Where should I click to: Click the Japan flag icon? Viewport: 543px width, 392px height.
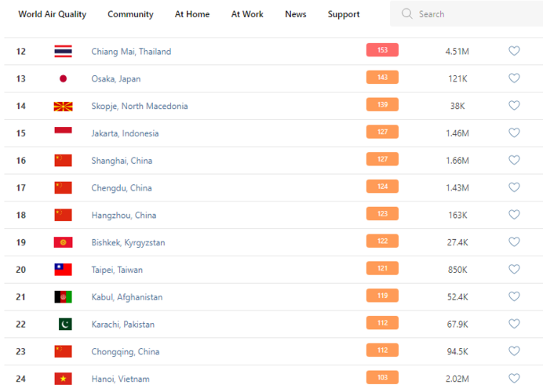[x=63, y=78]
